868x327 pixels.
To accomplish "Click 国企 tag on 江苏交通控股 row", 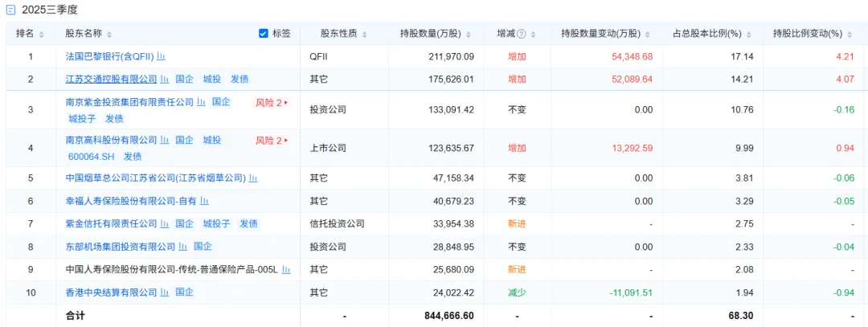I will click(184, 79).
